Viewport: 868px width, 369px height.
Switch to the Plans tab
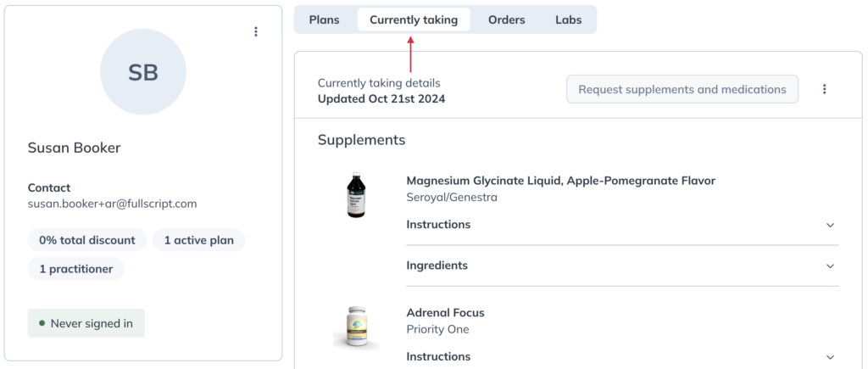[325, 20]
